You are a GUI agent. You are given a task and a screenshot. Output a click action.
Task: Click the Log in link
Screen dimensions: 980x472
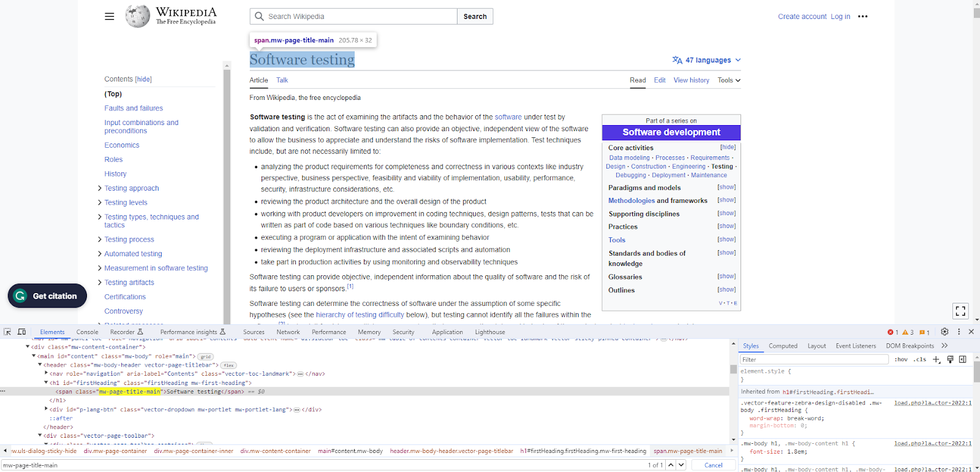coord(840,17)
